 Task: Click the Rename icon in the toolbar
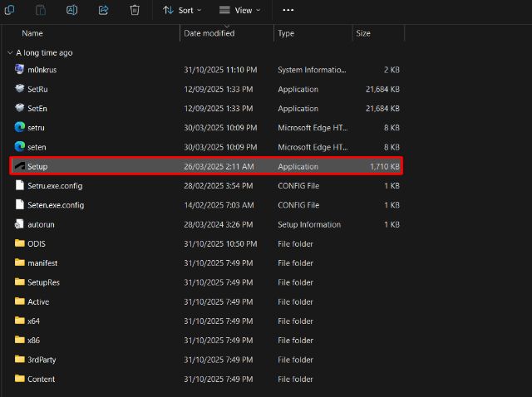click(72, 10)
